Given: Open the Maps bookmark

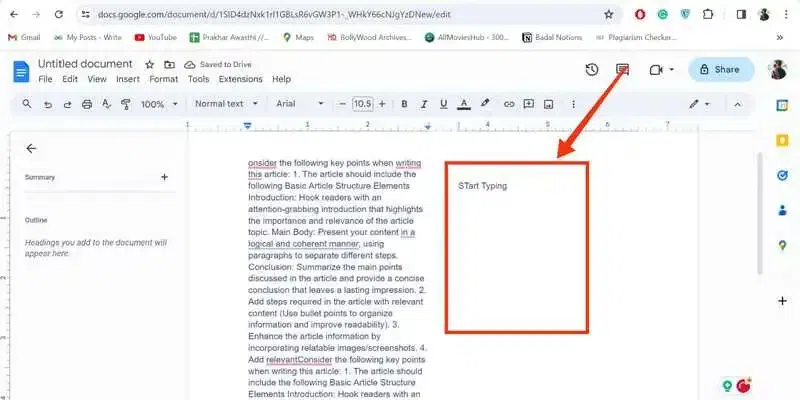Looking at the screenshot, I should (298, 38).
